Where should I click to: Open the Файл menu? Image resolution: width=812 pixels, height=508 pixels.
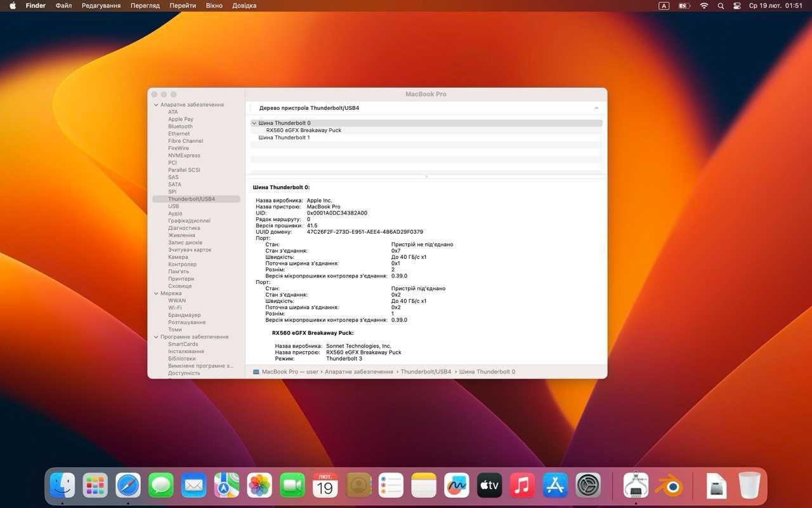[63, 6]
